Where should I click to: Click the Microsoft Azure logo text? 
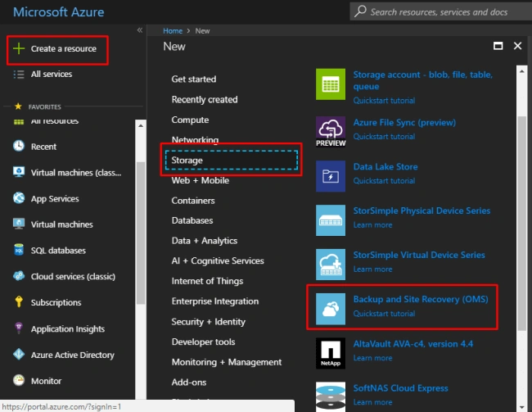59,12
